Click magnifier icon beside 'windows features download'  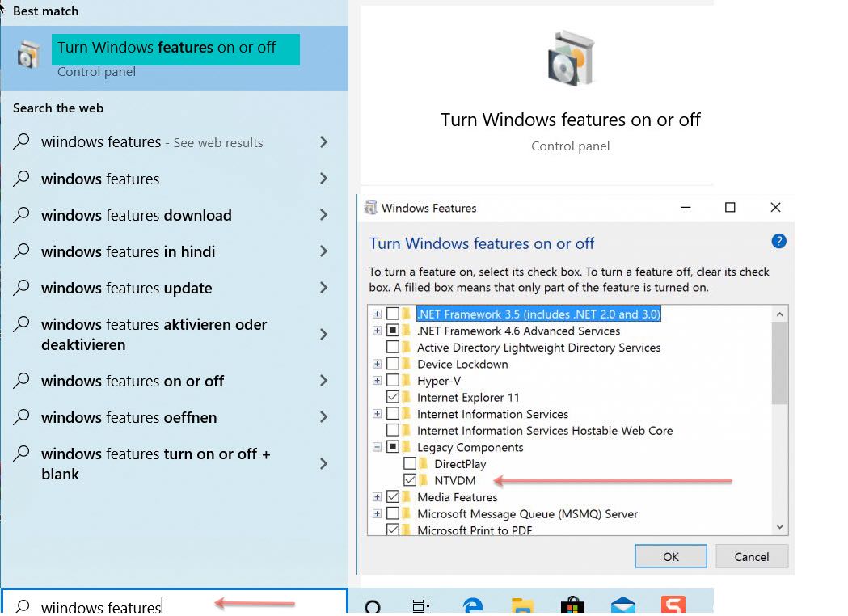(x=21, y=215)
